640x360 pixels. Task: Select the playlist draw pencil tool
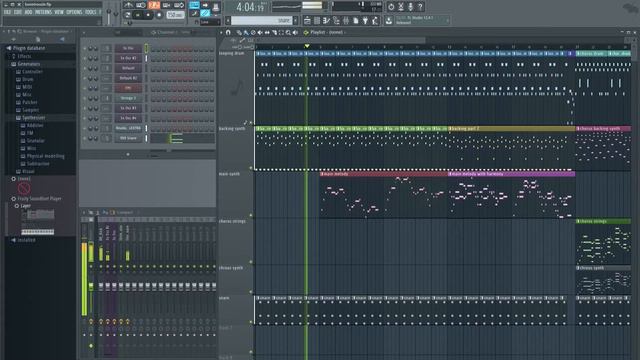point(239,32)
